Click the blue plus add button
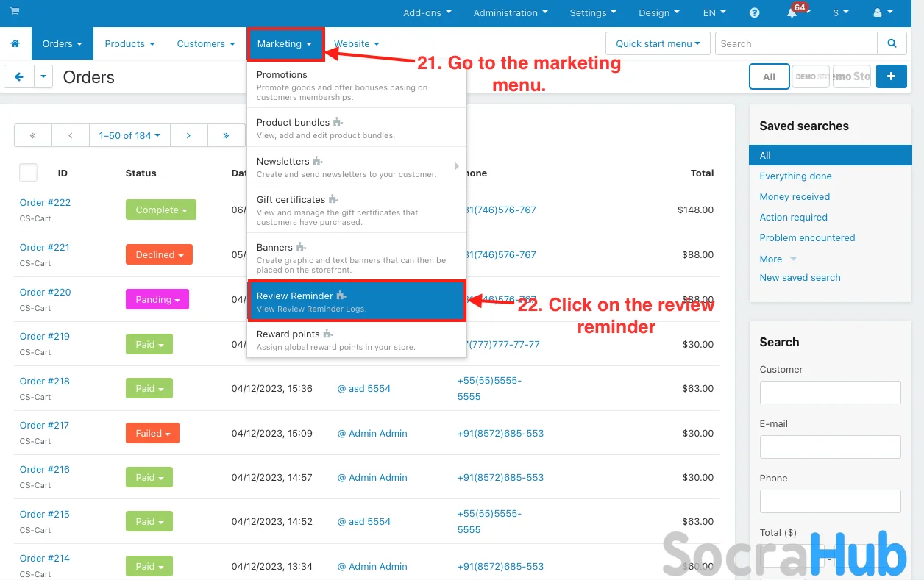924x580 pixels. pyautogui.click(x=891, y=76)
